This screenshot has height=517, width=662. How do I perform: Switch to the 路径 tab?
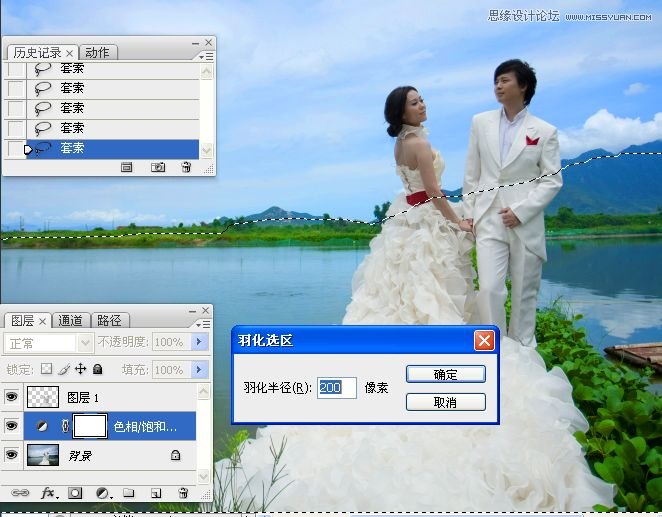point(109,321)
